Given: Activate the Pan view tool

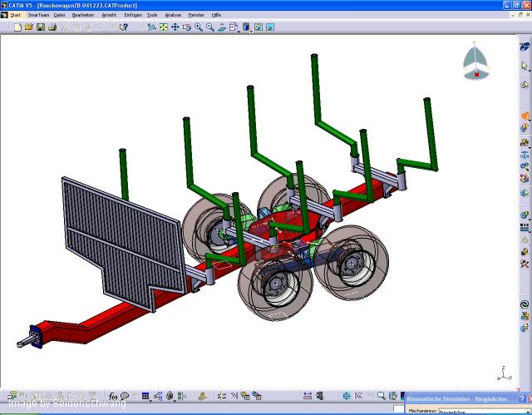Looking at the screenshot, I should 175,27.
